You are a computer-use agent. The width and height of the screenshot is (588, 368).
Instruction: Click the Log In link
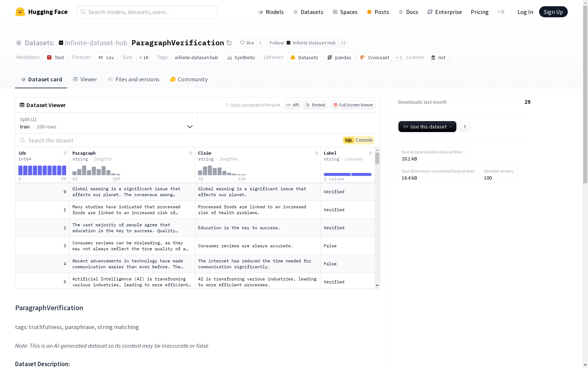coord(525,12)
